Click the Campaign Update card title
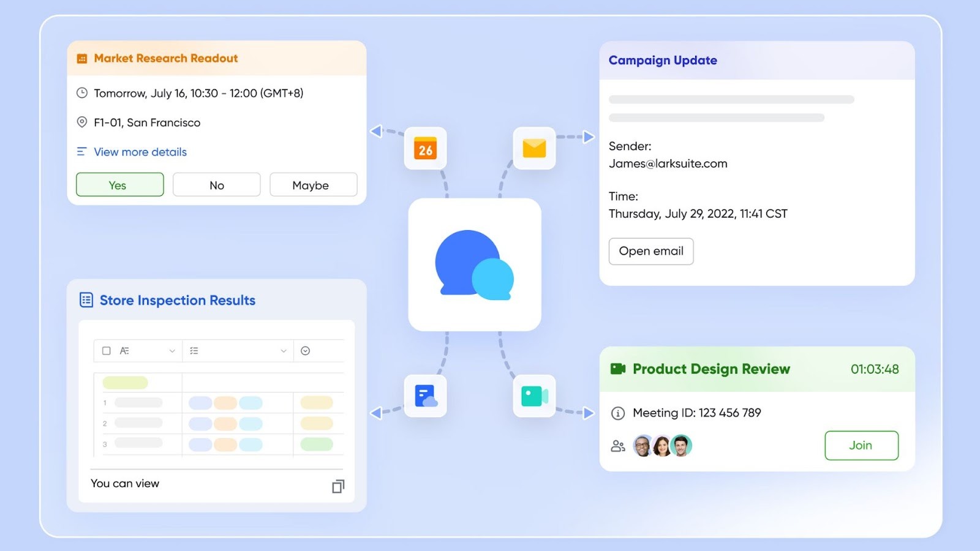This screenshot has width=980, height=551. (663, 60)
